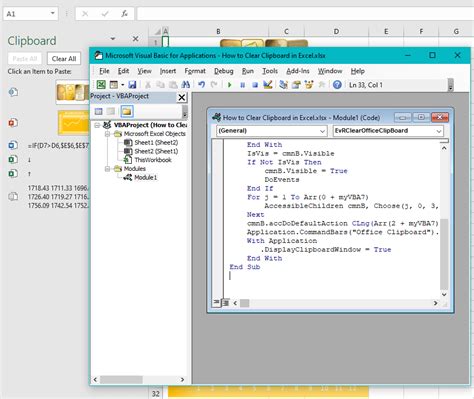The width and height of the screenshot is (474, 399).
Task: Click the Break pause icon
Action: tap(242, 85)
